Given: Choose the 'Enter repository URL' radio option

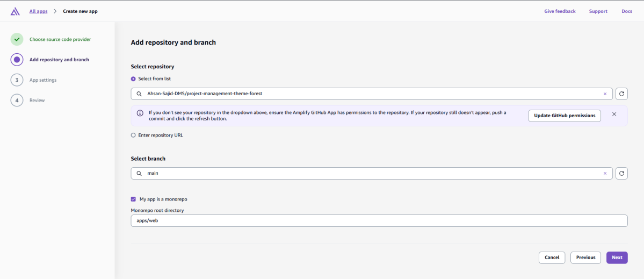Looking at the screenshot, I should (x=133, y=135).
